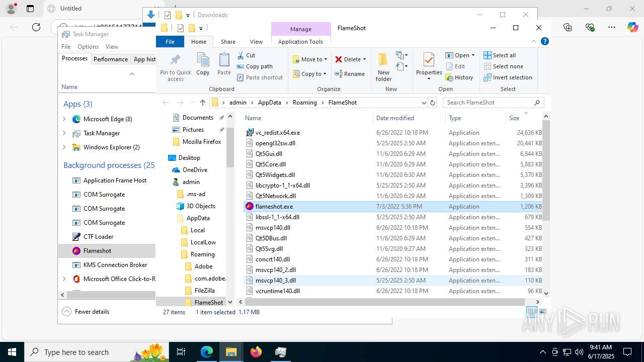644x362 pixels.
Task: Click the Windows Start button
Action: (12, 352)
